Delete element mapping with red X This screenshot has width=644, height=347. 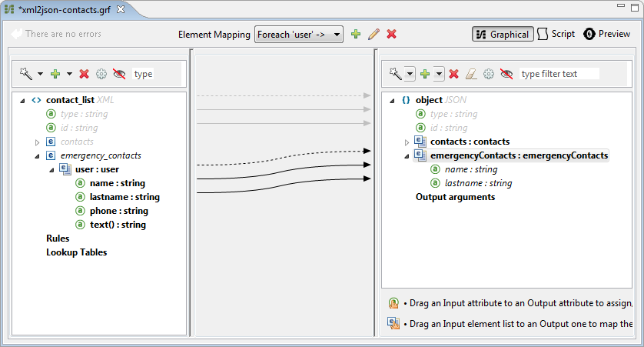[391, 34]
